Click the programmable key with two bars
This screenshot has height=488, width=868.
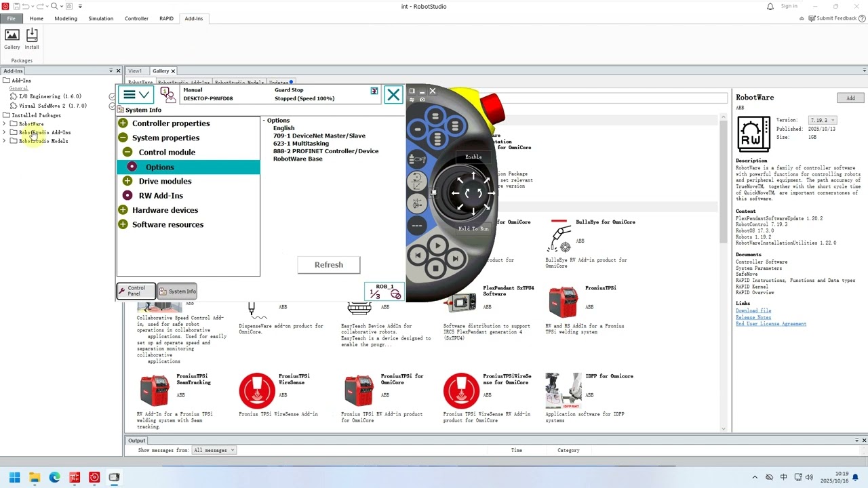click(x=435, y=117)
